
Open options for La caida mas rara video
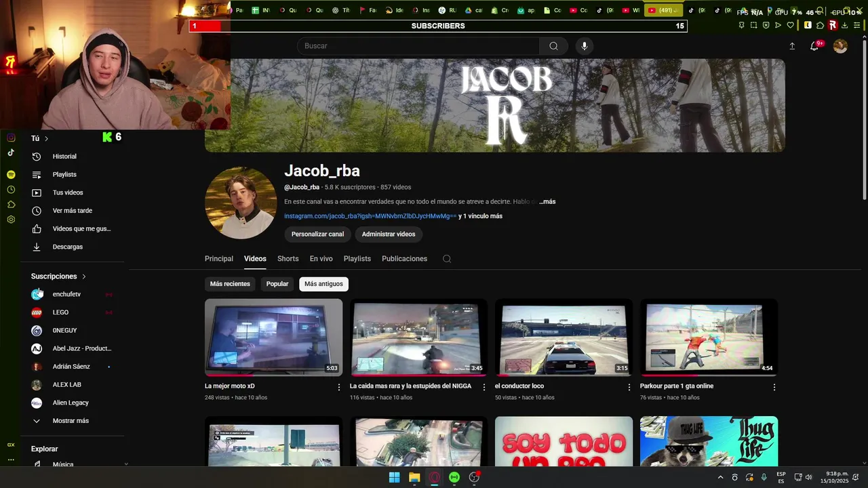(x=484, y=387)
